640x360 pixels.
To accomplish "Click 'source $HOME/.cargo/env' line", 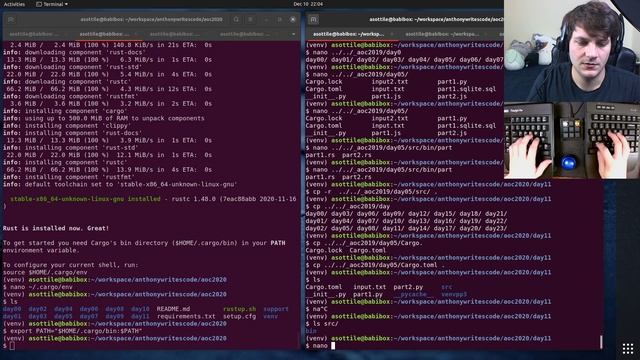I will click(45, 272).
